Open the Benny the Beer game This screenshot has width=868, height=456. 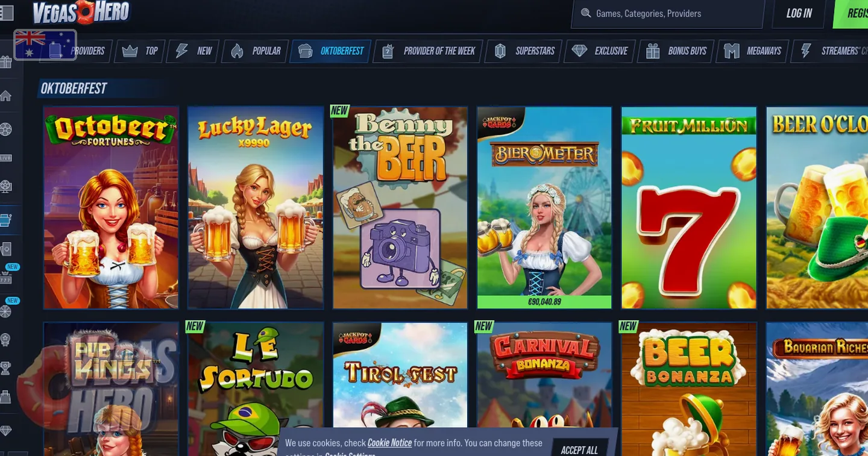click(x=400, y=208)
